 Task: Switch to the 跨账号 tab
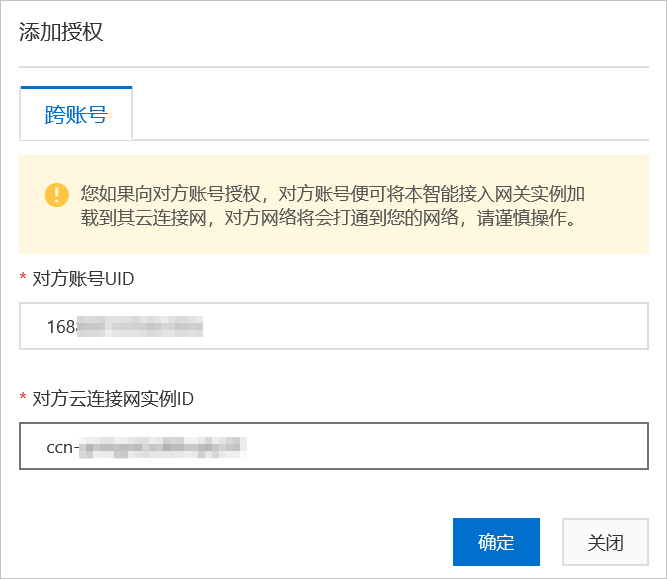(76, 114)
